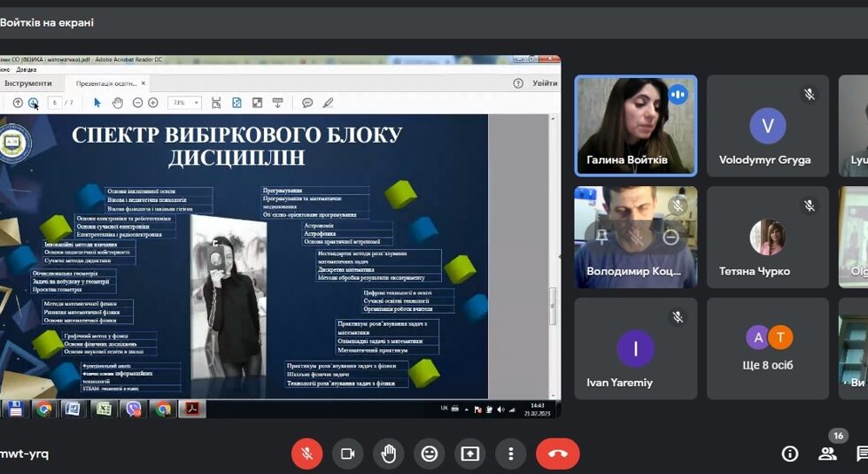Show the participants list people icon

tap(827, 454)
